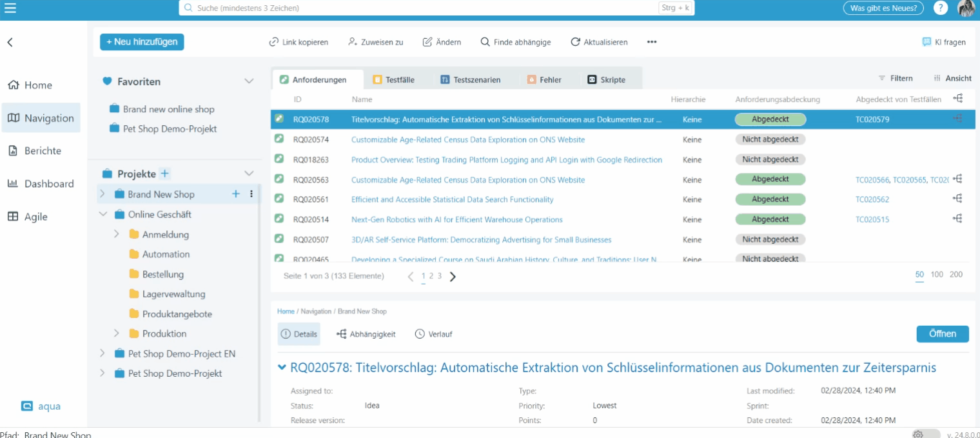This screenshot has height=438, width=980.
Task: Open the three-dots more actions menu
Action: tap(652, 42)
